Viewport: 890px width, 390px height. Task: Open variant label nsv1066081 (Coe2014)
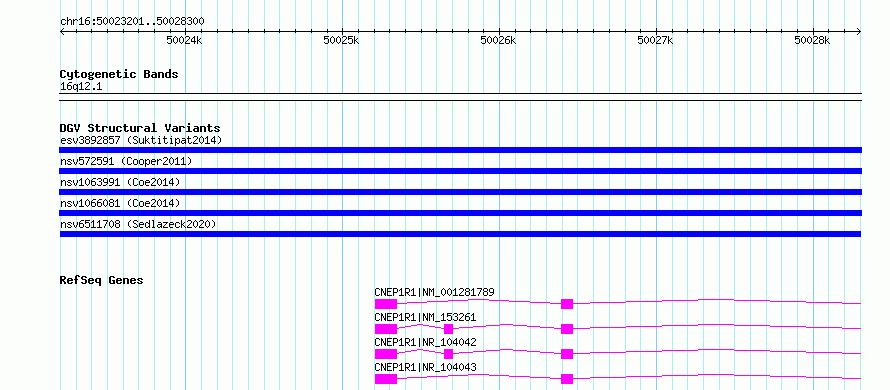120,203
